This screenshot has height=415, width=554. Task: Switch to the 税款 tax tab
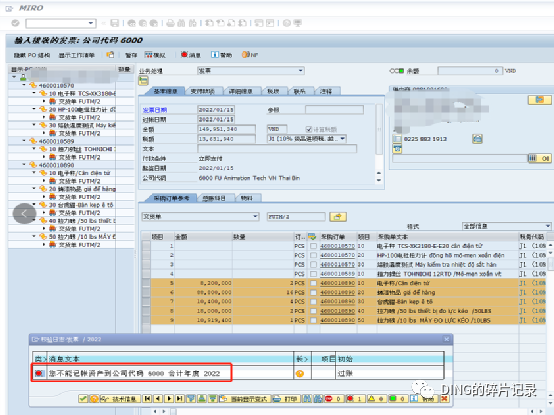[x=273, y=91]
